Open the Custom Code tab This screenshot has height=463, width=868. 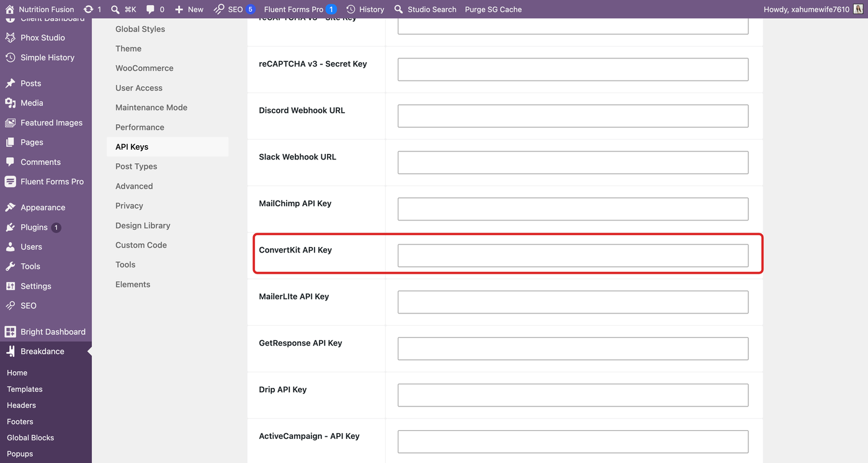141,245
